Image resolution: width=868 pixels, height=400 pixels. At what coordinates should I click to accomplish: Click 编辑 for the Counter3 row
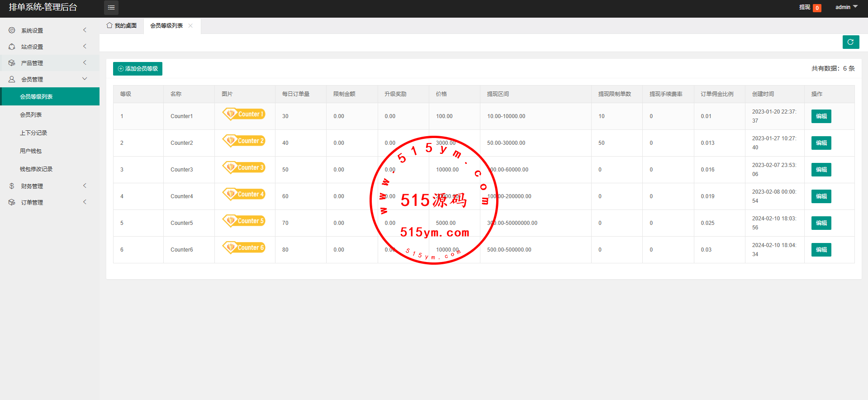(821, 170)
